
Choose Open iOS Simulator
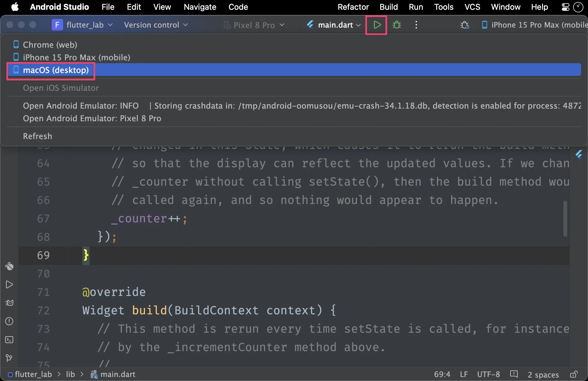point(294,88)
